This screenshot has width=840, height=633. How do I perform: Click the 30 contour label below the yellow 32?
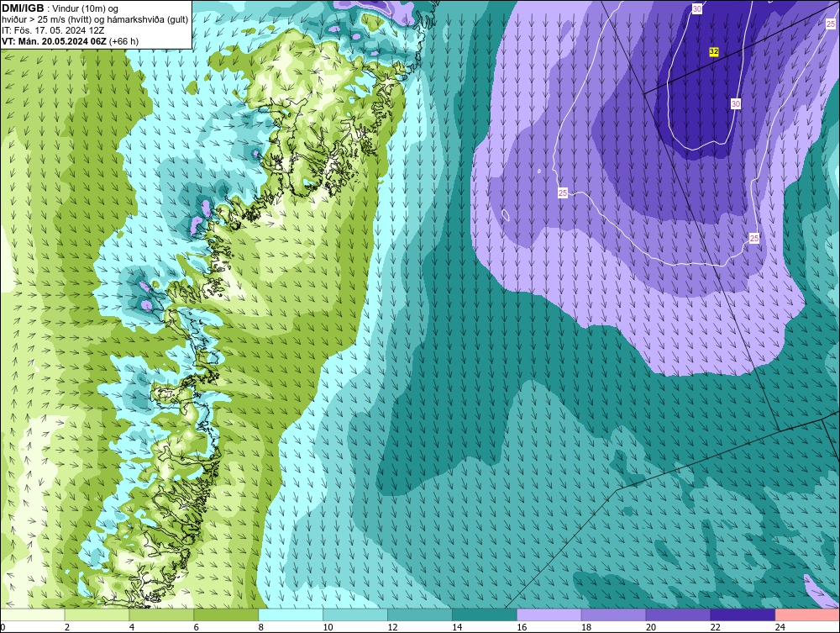736,103
